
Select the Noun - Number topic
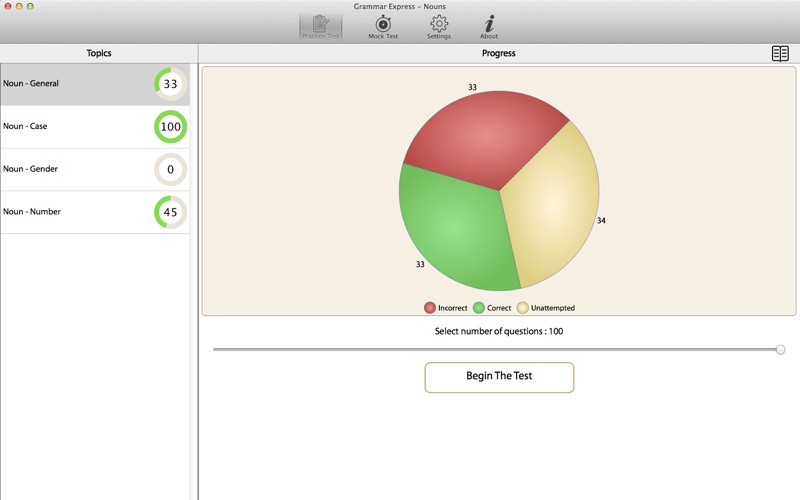pos(95,212)
